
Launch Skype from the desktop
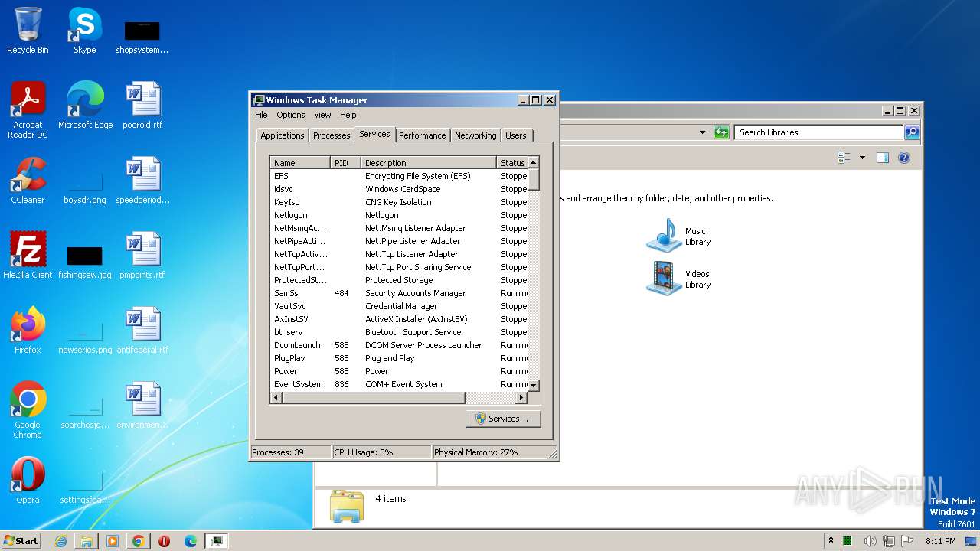[x=84, y=31]
